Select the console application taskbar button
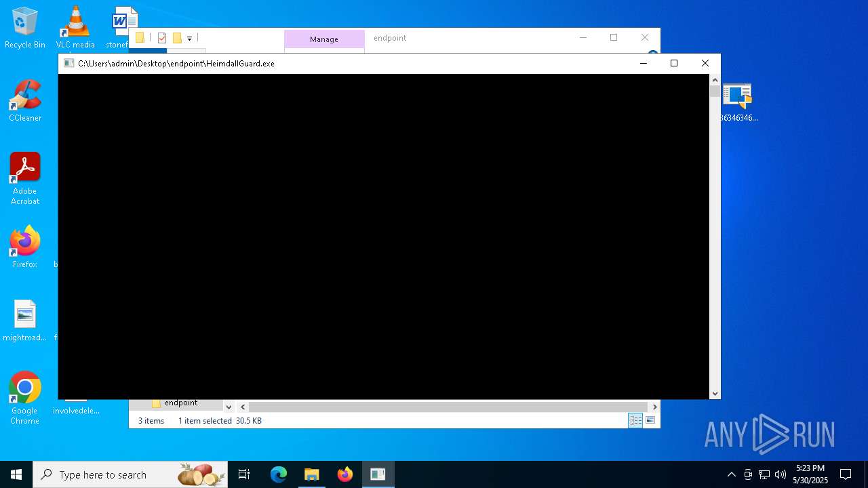 [378, 474]
